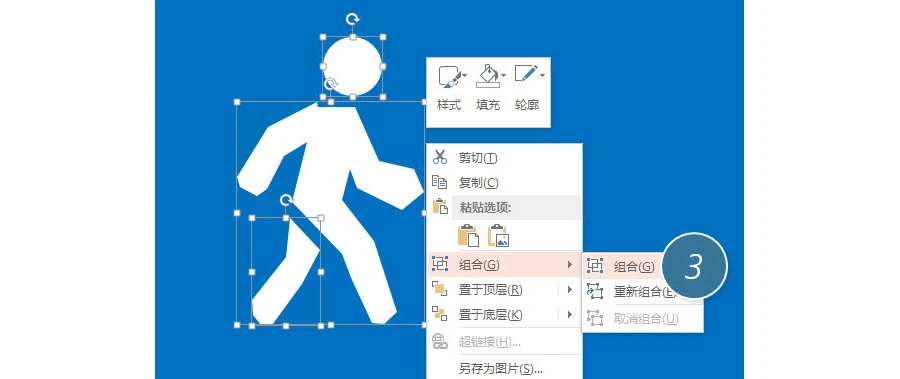Click the rotation handle above the head circle

click(x=353, y=20)
